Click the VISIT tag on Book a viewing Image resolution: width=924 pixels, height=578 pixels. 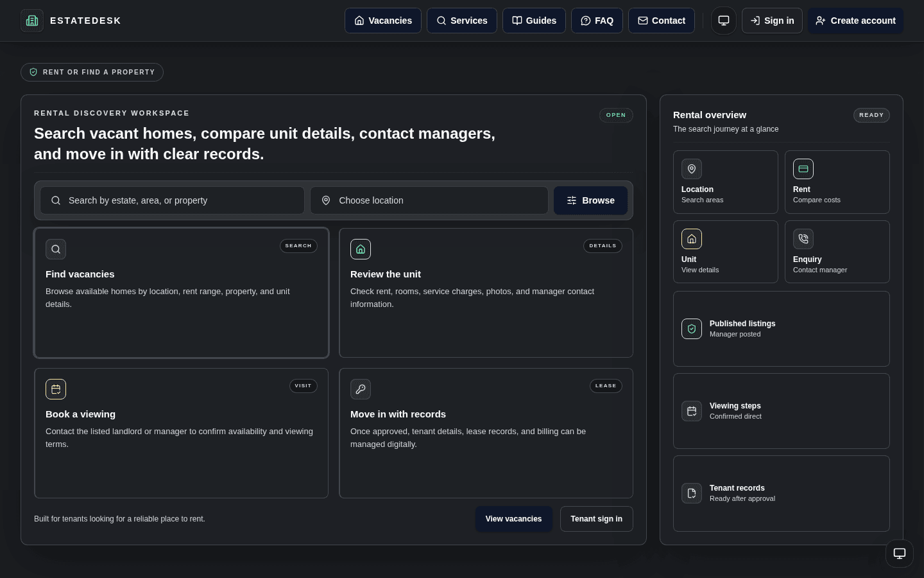coord(303,386)
